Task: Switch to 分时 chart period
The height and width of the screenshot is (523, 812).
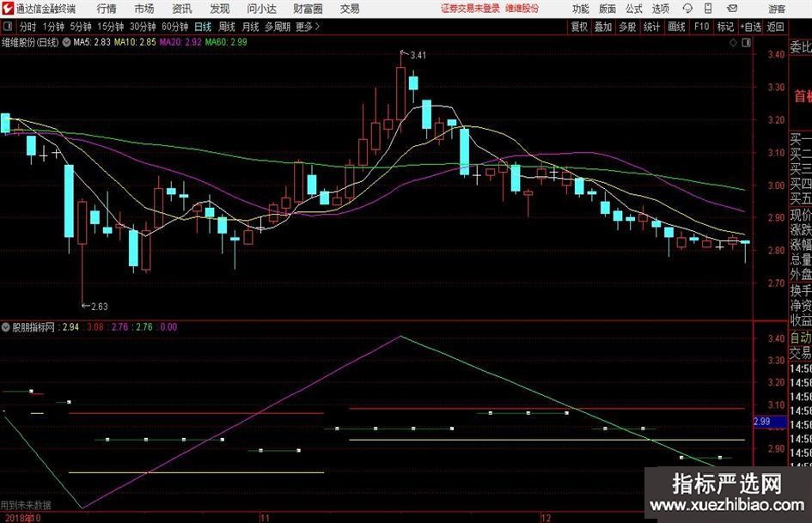Action: [27, 27]
